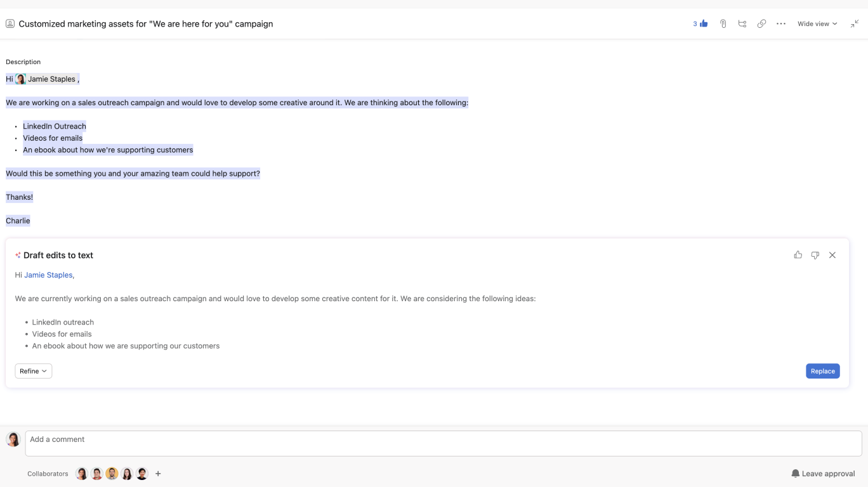This screenshot has height=487, width=868.
Task: Click the bell icon on Leave approval
Action: tap(795, 473)
